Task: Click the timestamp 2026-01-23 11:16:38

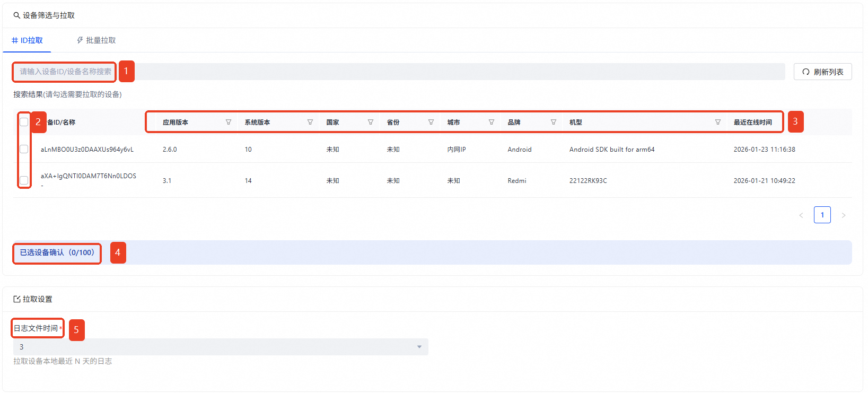Action: click(765, 150)
